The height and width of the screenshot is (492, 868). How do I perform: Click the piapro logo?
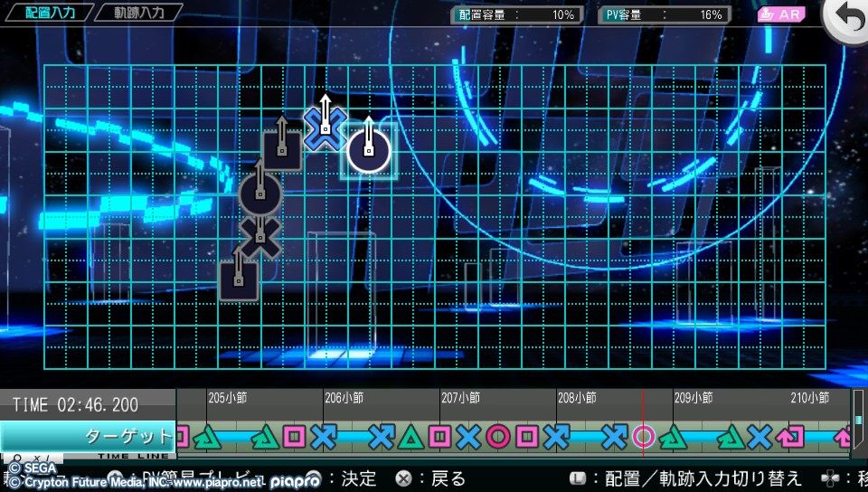click(x=296, y=480)
